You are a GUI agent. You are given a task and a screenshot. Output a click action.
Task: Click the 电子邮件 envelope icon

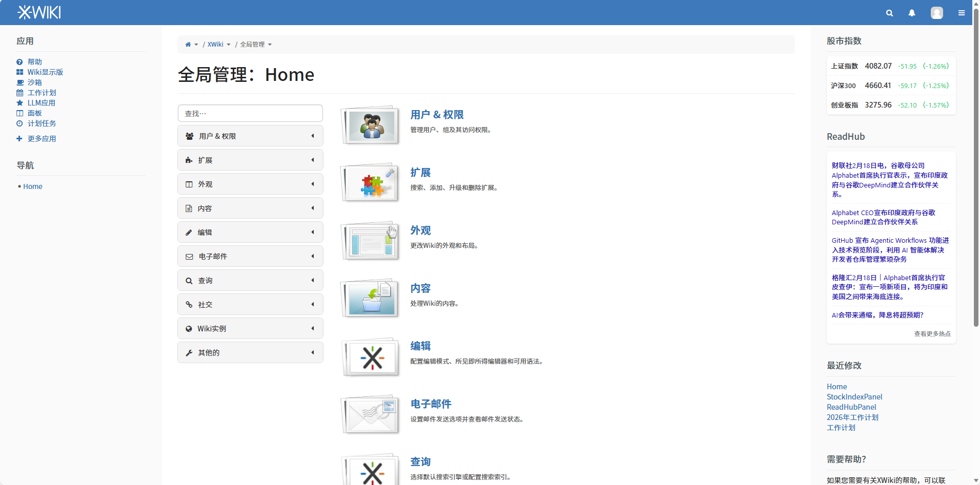(370, 414)
